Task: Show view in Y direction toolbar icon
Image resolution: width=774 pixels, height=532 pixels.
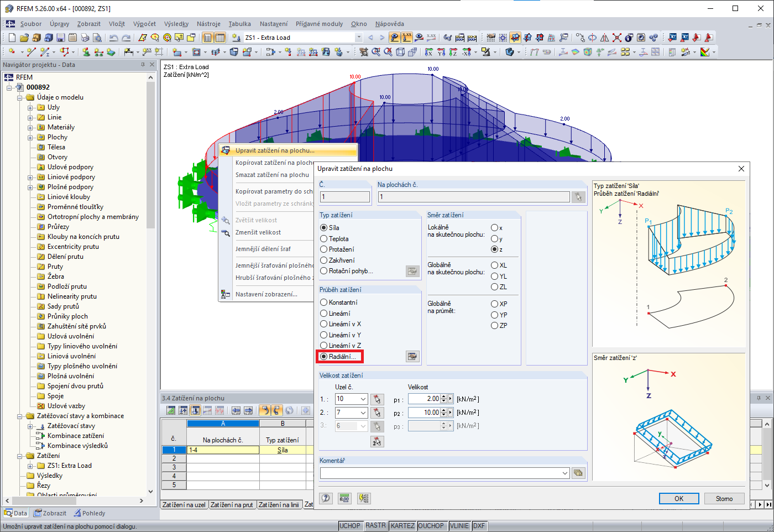Action: [441, 52]
